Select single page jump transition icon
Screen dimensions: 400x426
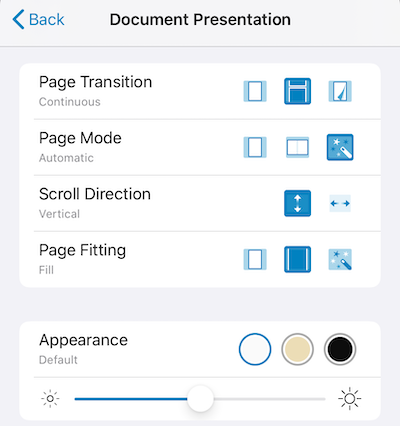point(255,91)
